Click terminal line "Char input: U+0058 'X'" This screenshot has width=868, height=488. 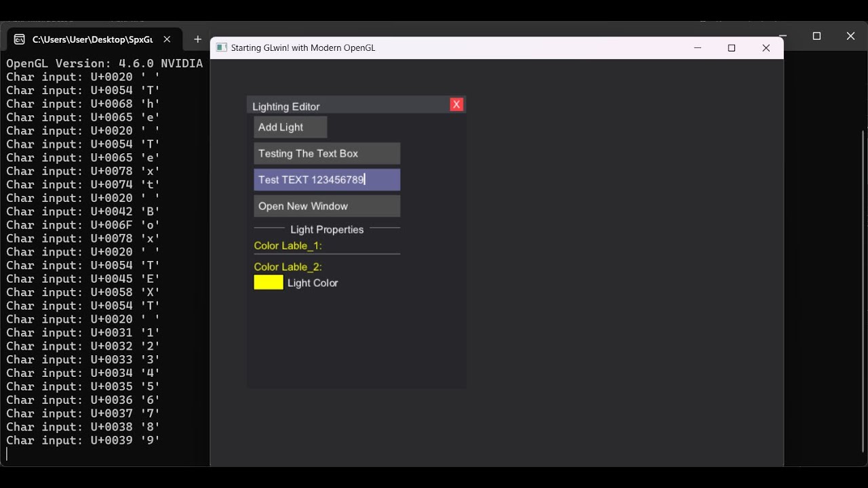click(x=83, y=292)
